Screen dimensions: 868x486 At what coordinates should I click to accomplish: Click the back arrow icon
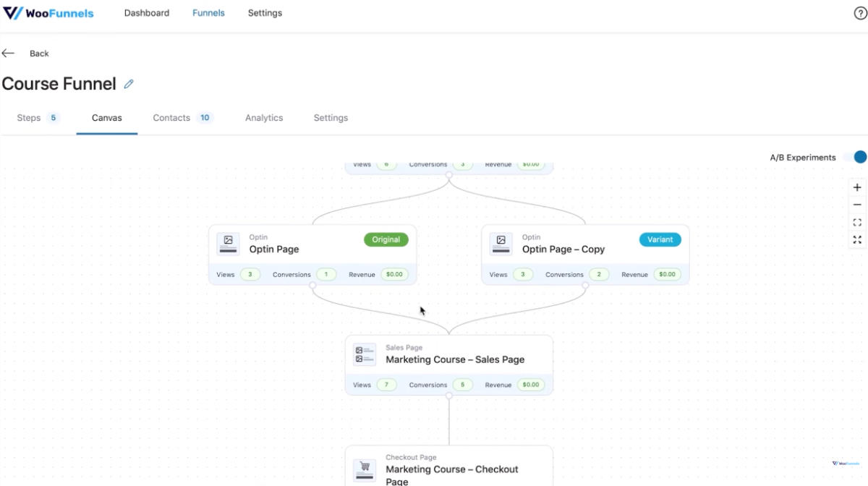pos(8,54)
